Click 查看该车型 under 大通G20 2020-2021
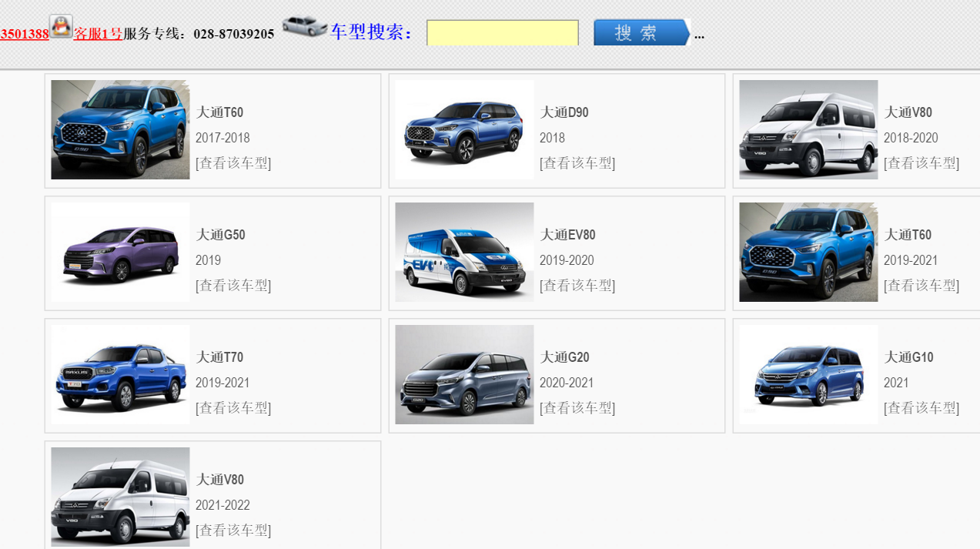 577,408
